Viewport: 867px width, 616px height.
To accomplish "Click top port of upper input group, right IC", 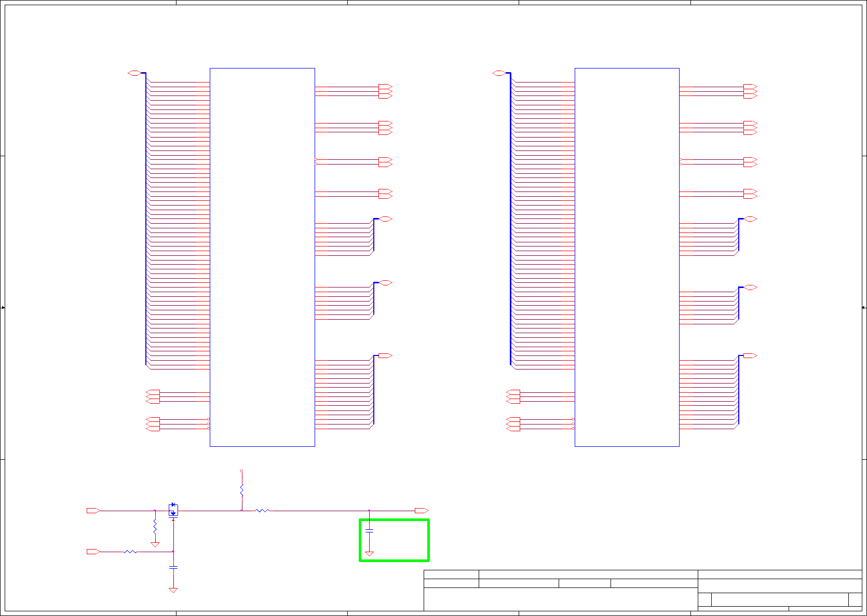I will [x=513, y=392].
